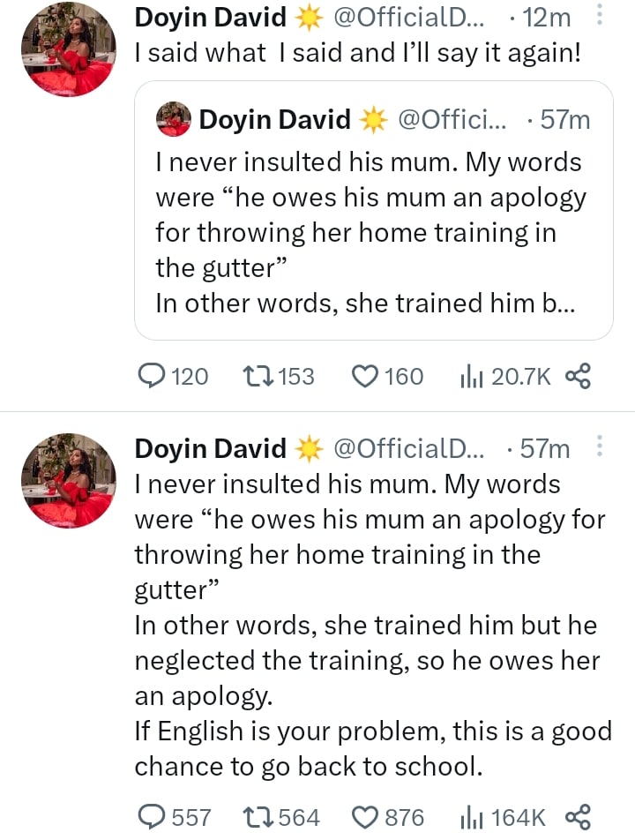
Task: Open @OfficialD... handle on the top tweet
Action: (408, 17)
